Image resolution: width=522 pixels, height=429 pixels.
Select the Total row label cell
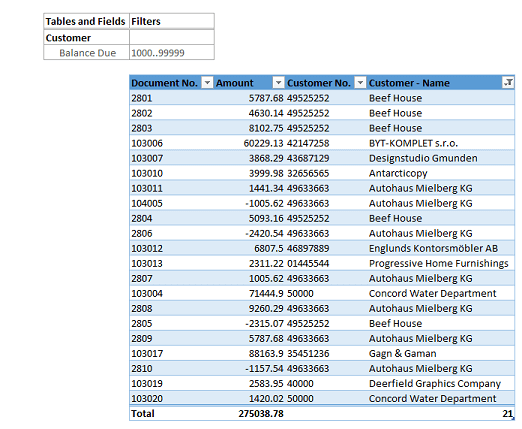(x=171, y=413)
